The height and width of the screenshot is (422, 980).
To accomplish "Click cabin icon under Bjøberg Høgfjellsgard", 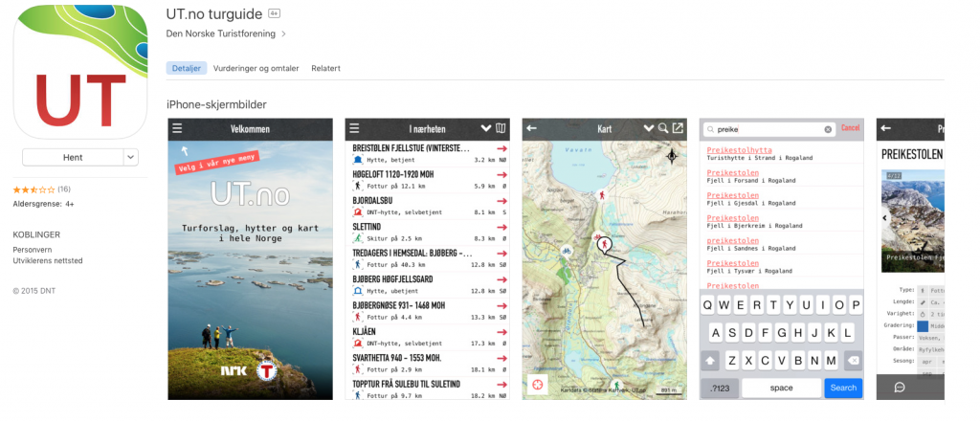I will [358, 291].
